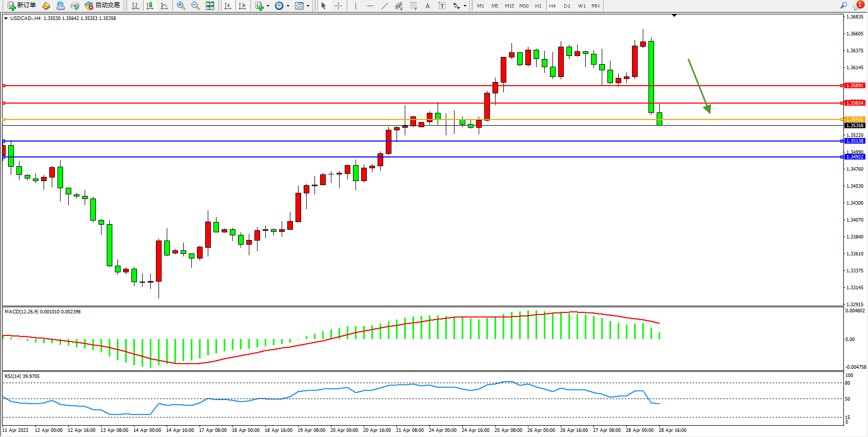This screenshot has height=437, width=868.
Task: Pick the trendline drawing tool
Action: 385,6
